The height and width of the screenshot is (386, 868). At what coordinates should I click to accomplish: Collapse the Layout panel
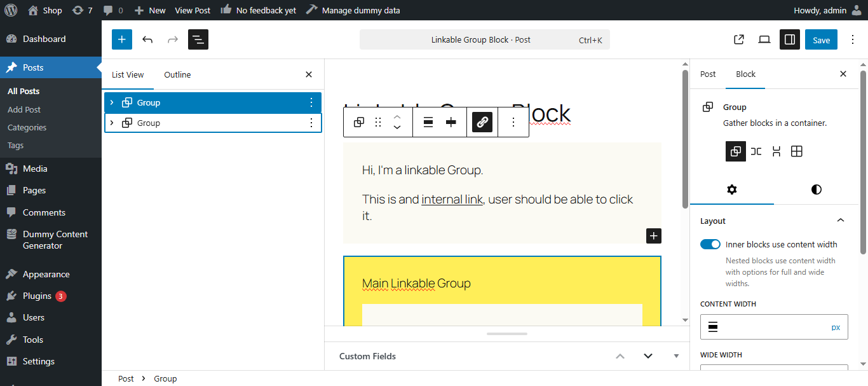(841, 221)
